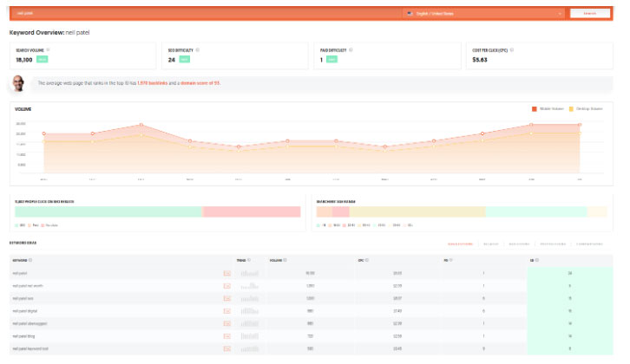Focus the keyword search field containing neil patel

[x=206, y=13]
